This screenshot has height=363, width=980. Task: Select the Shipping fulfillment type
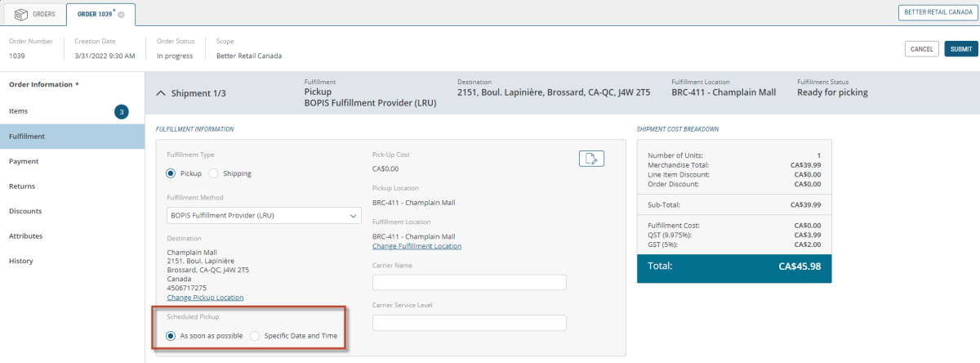[x=214, y=173]
